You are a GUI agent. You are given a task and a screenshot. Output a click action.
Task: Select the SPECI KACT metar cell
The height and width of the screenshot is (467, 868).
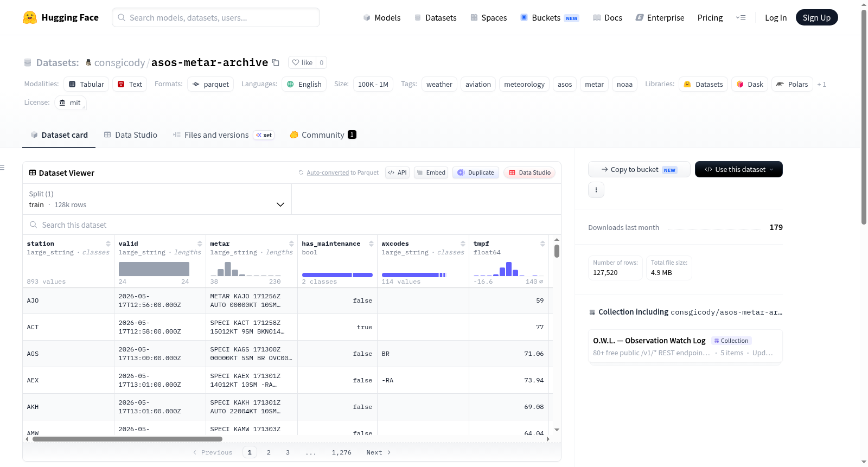click(252, 327)
